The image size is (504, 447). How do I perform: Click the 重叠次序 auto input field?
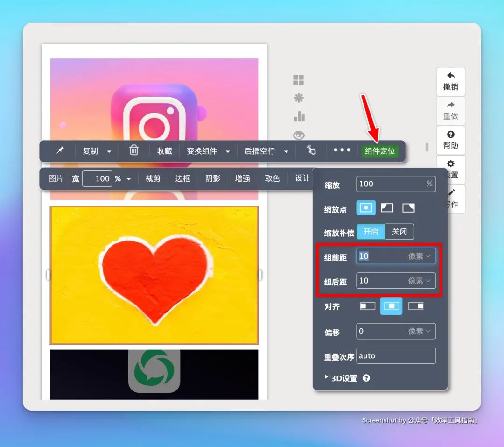coord(396,356)
